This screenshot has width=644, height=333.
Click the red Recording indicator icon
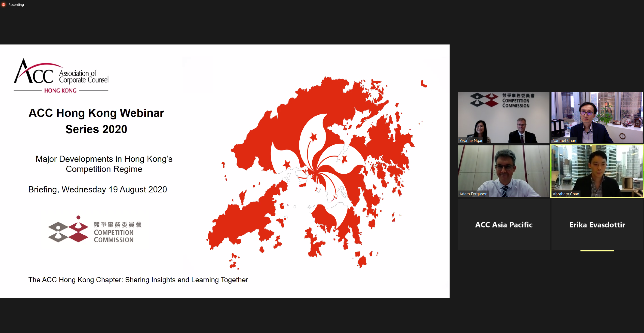click(4, 5)
